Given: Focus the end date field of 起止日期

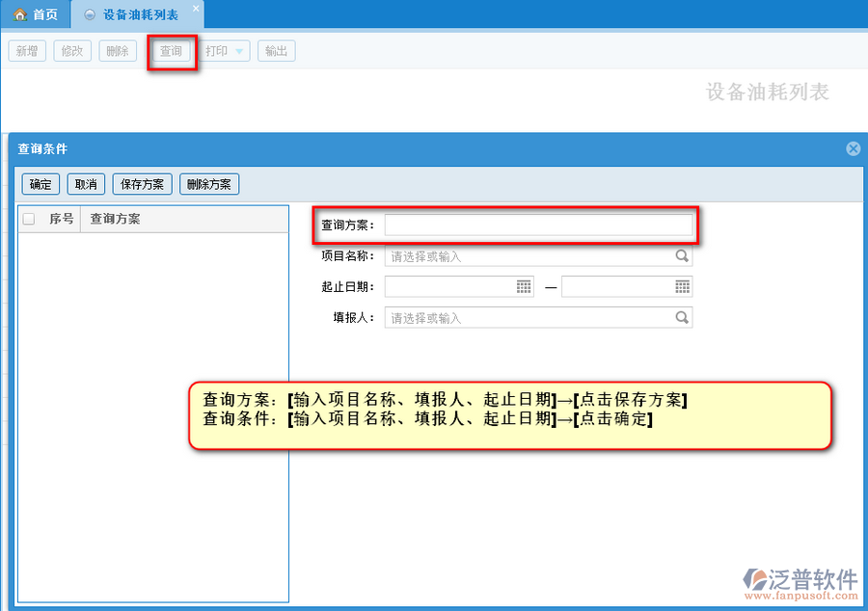Looking at the screenshot, I should click(627, 286).
